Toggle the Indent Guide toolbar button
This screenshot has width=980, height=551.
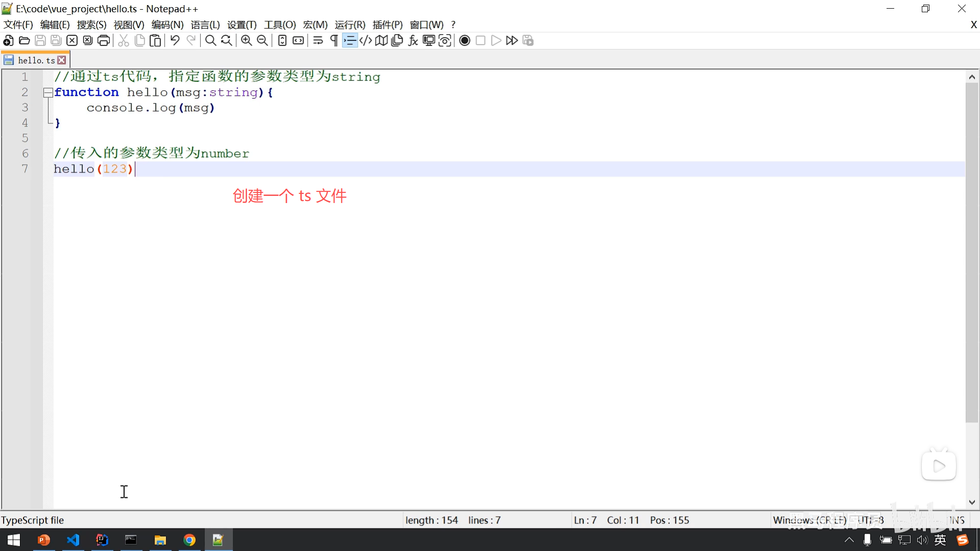click(x=350, y=41)
